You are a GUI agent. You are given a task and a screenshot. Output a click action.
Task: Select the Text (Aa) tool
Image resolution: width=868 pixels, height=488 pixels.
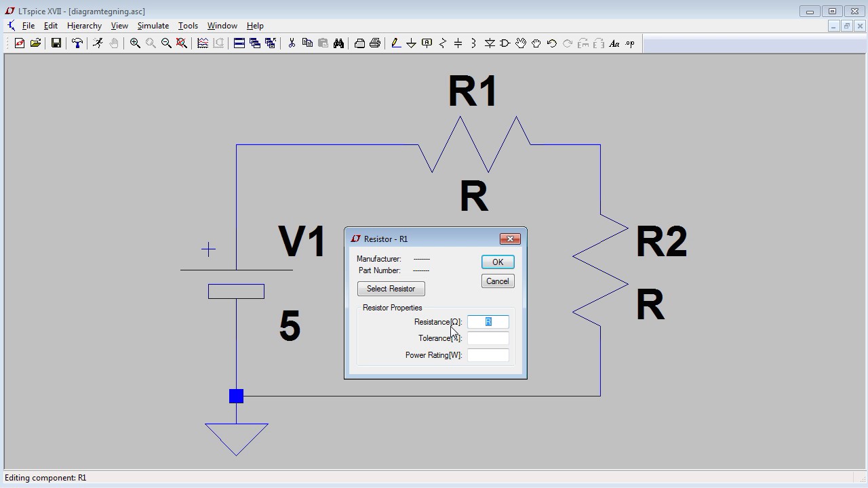point(614,43)
